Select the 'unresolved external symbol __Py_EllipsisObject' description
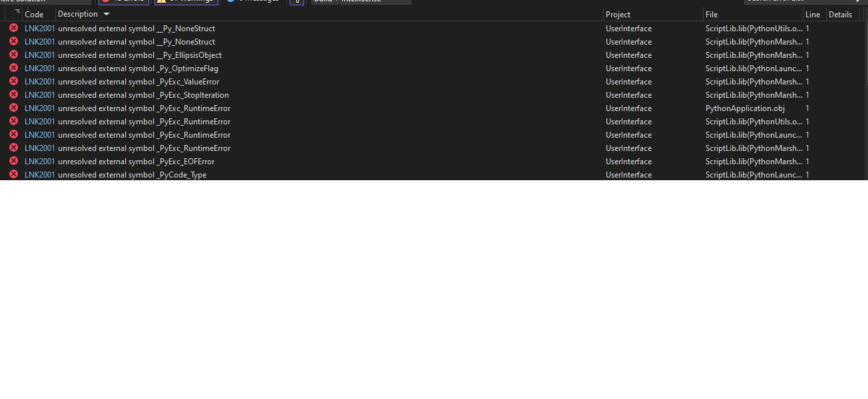868x399 pixels. pos(140,55)
